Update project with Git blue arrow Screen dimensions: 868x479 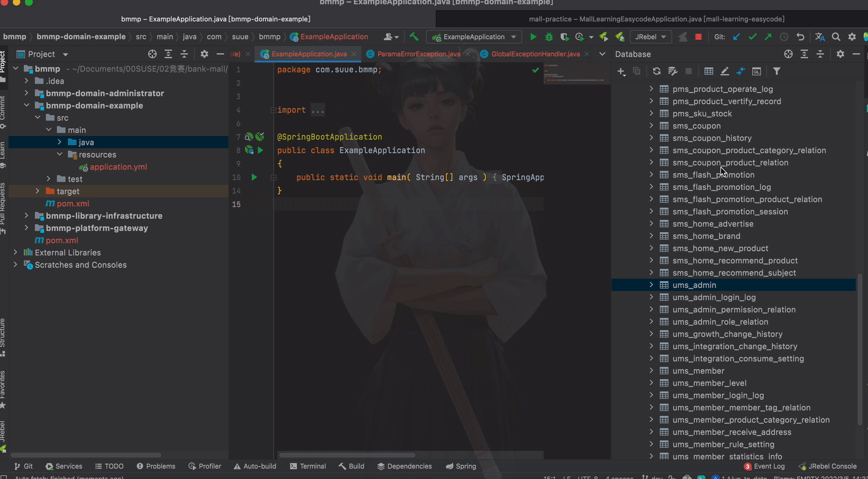736,37
